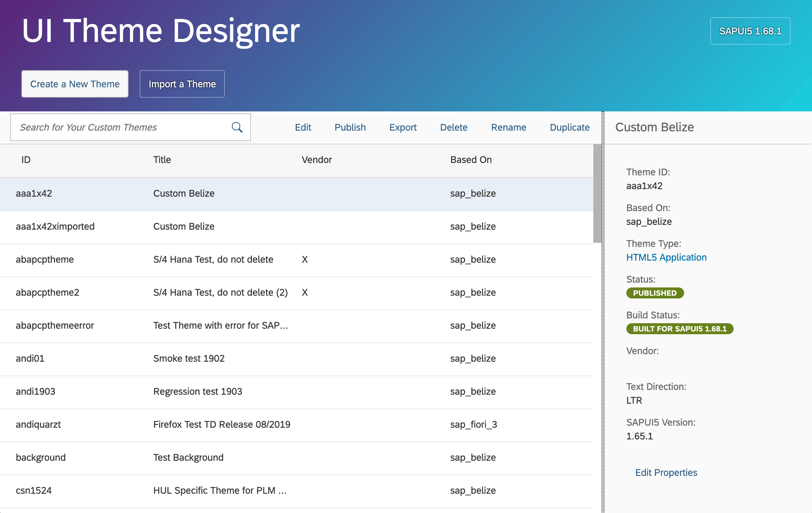Image resolution: width=812 pixels, height=513 pixels.
Task: Select the andiquarzt theme row
Action: [x=297, y=425]
